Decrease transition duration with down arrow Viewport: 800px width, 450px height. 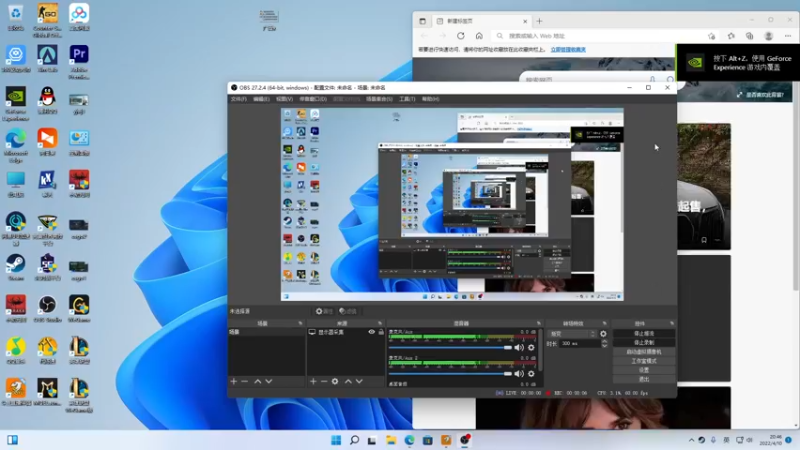tap(605, 346)
